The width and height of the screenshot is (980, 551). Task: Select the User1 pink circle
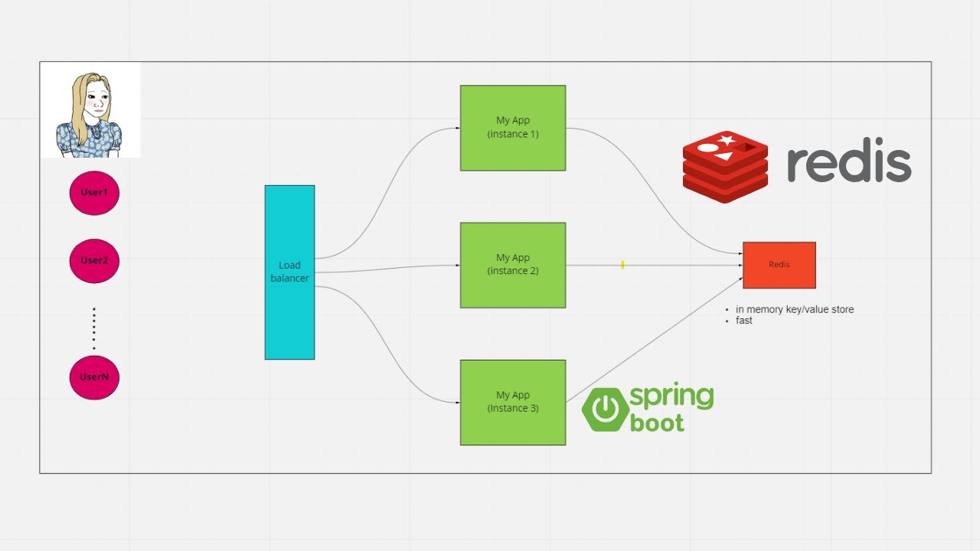94,192
